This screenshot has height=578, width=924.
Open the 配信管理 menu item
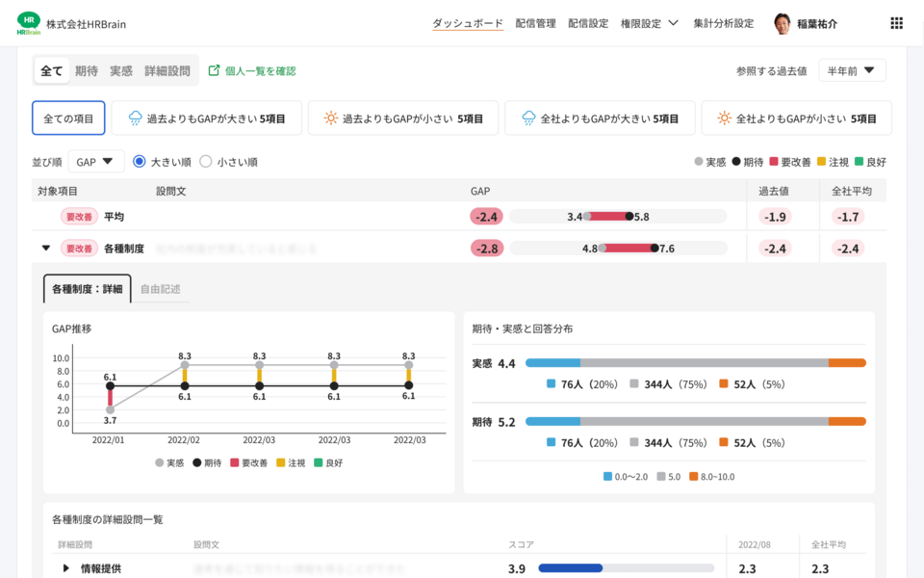pyautogui.click(x=535, y=22)
